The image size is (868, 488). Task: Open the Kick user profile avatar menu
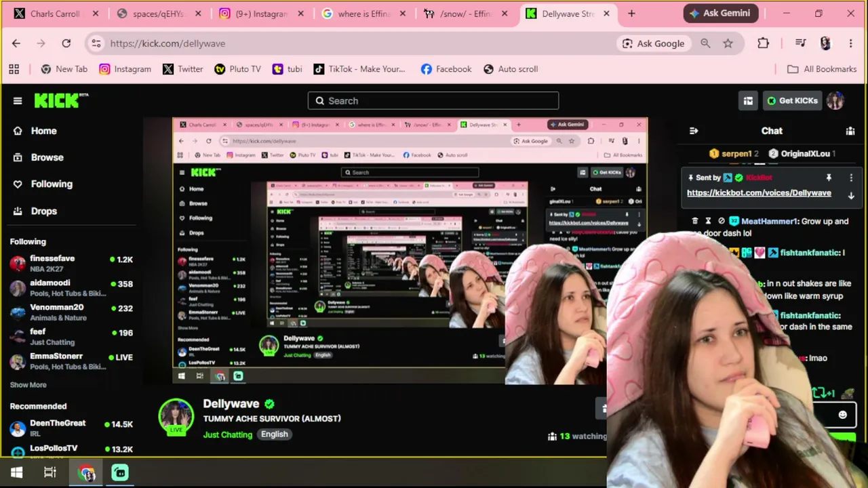(835, 101)
